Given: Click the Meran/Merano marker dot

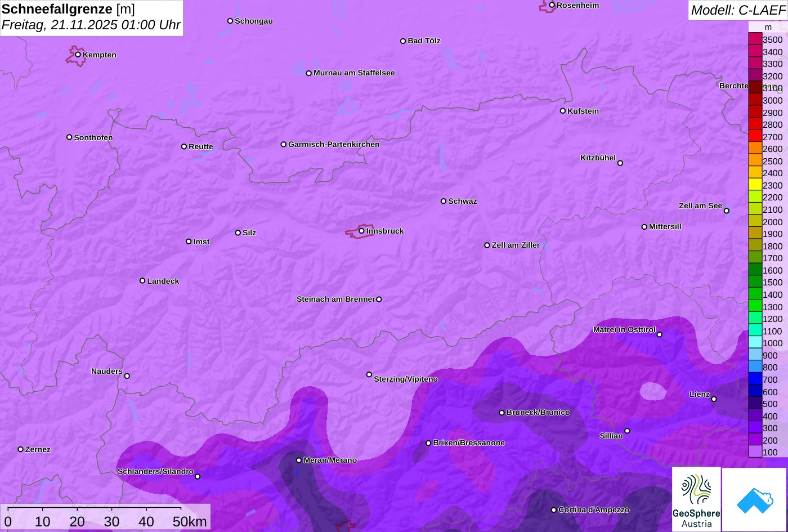Looking at the screenshot, I should pyautogui.click(x=299, y=461).
